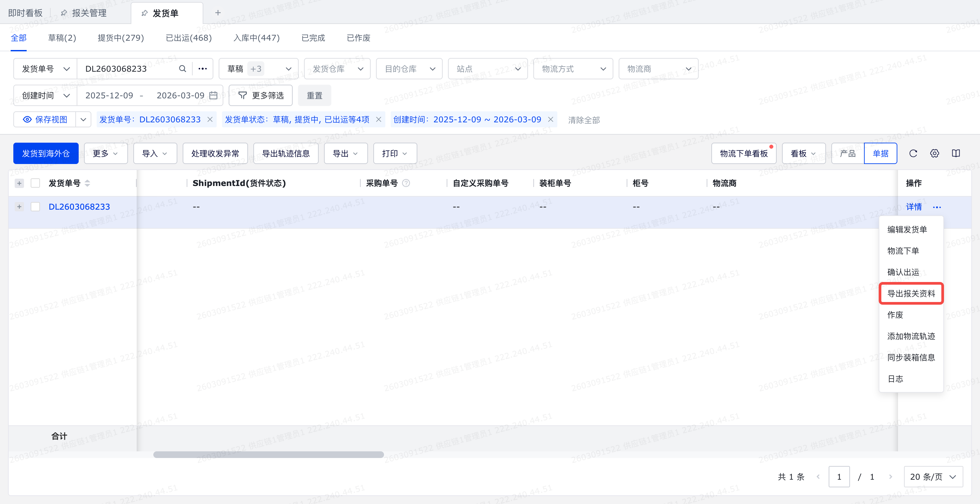Click the book guide icon beside settings
The width and height of the screenshot is (980, 504).
tap(956, 153)
